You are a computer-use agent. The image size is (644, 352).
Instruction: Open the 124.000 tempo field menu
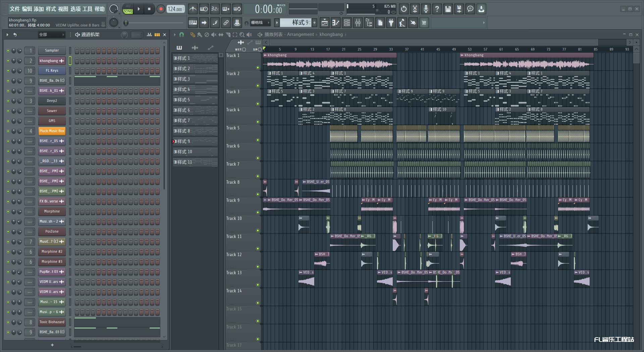point(176,9)
